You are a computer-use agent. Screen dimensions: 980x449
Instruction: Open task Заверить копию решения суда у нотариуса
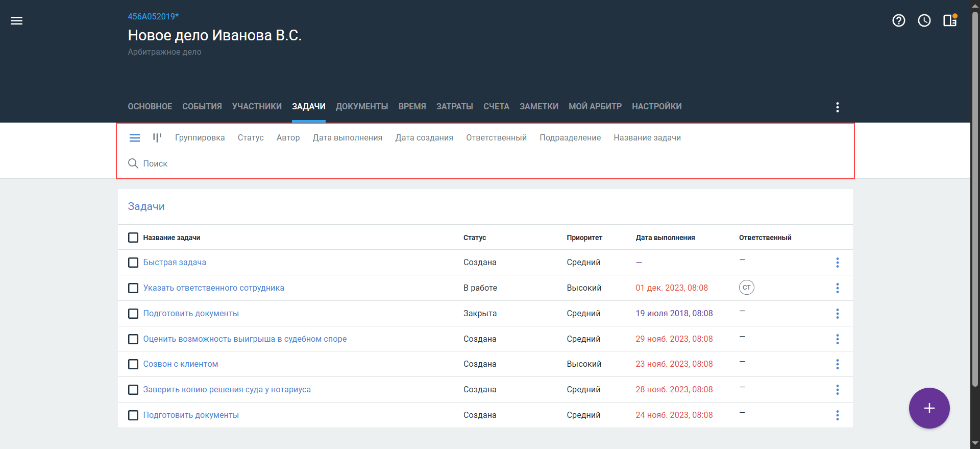[x=227, y=390]
